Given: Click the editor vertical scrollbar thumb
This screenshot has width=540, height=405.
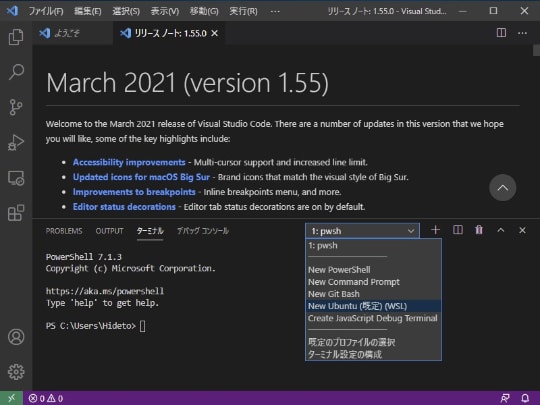Looking at the screenshot, I should pyautogui.click(x=536, y=50).
